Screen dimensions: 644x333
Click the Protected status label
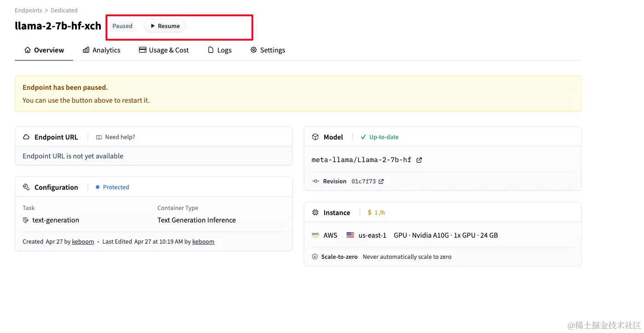[x=116, y=187]
